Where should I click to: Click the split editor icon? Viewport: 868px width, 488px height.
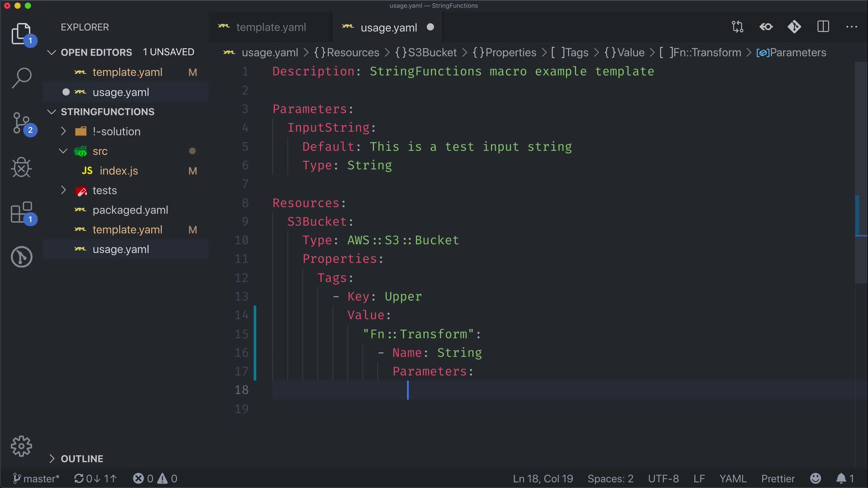823,27
